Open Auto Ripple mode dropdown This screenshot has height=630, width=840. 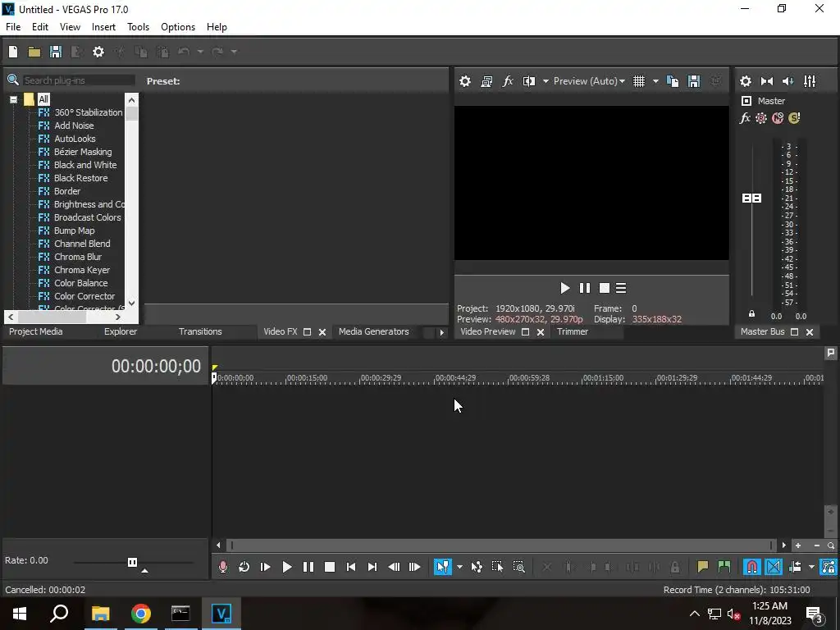pyautogui.click(x=811, y=567)
